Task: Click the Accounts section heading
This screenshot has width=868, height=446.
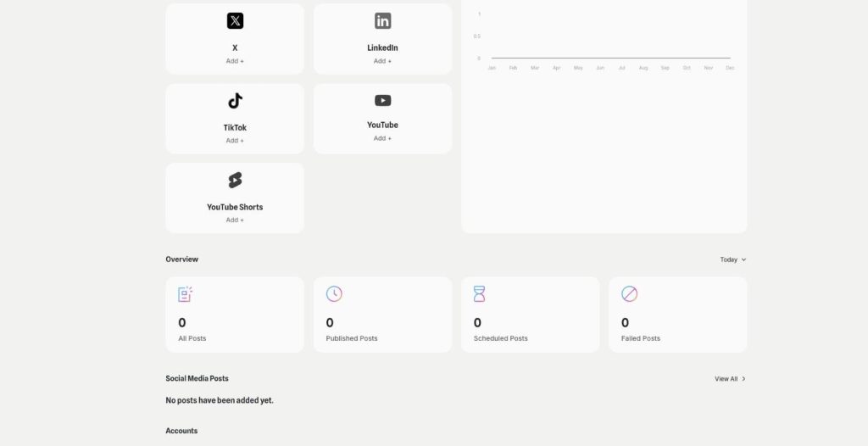Action: coord(181,431)
